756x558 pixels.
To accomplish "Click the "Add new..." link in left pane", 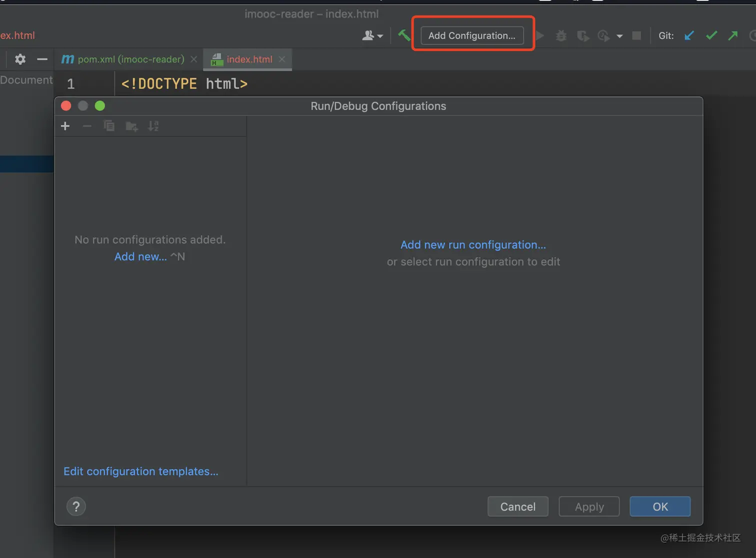I will (140, 257).
